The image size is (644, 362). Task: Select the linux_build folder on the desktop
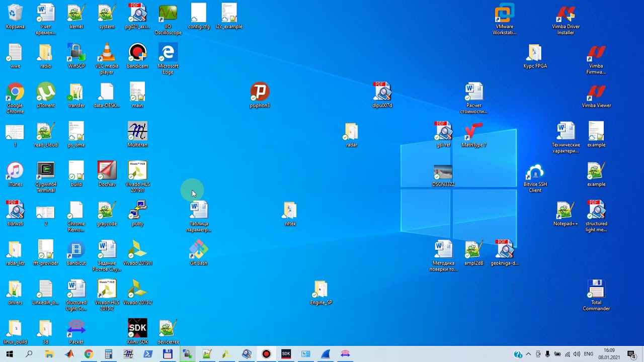(x=15, y=331)
